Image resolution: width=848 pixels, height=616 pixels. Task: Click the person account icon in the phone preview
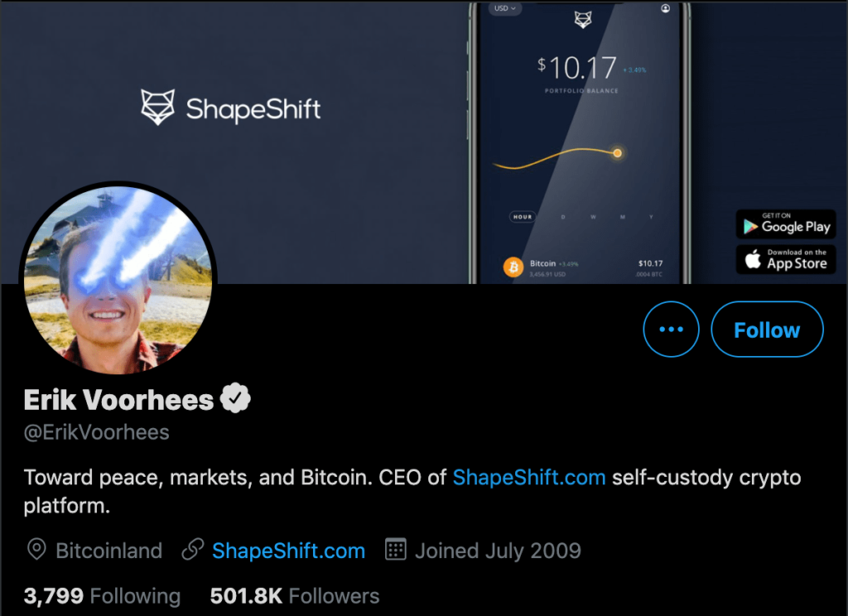coord(663,8)
